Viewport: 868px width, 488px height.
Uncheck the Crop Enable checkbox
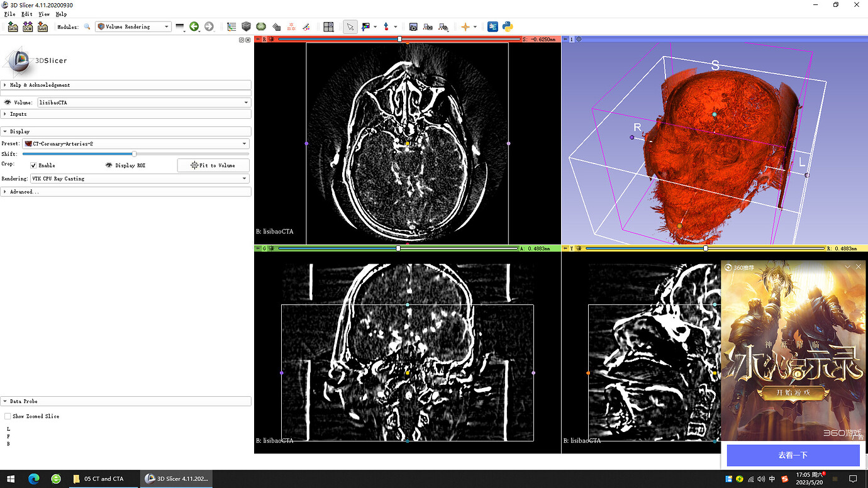click(33, 165)
